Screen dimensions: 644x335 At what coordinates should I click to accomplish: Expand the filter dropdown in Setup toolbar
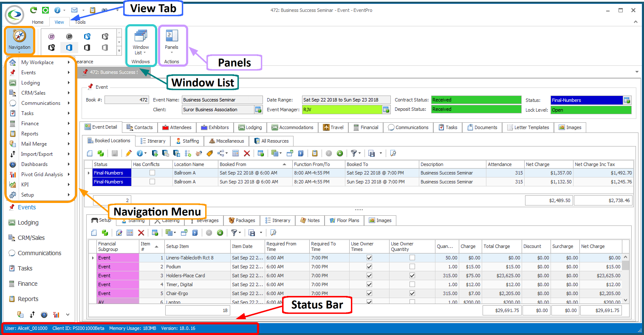tap(240, 233)
